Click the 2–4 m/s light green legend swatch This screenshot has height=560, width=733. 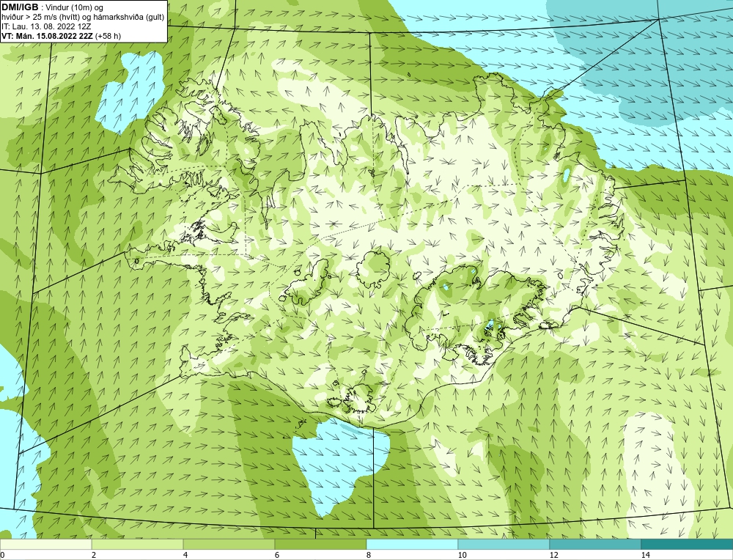pos(138,544)
